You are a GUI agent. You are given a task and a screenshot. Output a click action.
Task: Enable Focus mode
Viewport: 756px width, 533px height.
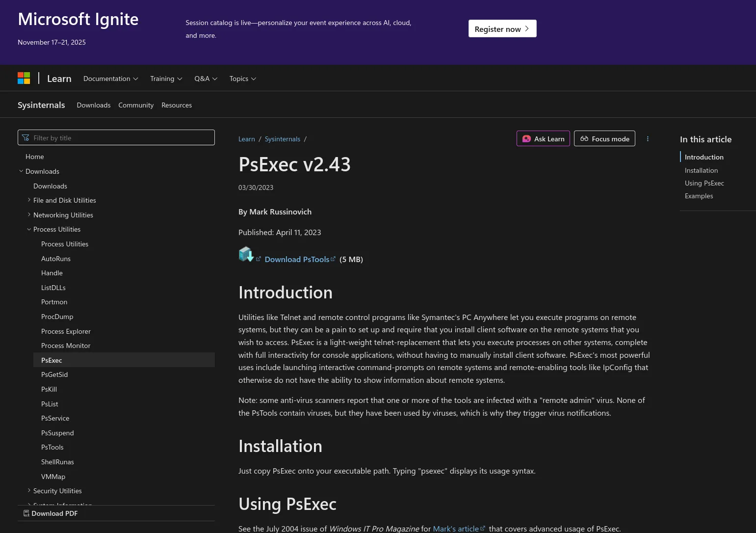click(x=604, y=139)
